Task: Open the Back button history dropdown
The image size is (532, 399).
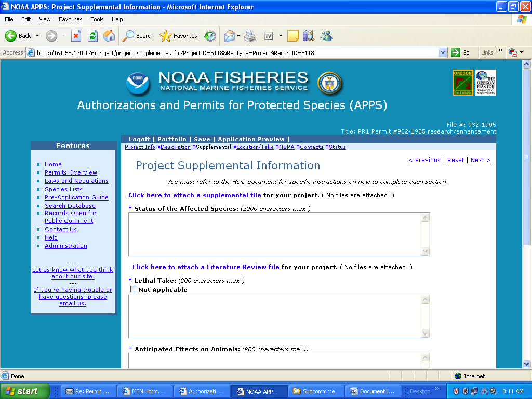Action: [37, 36]
